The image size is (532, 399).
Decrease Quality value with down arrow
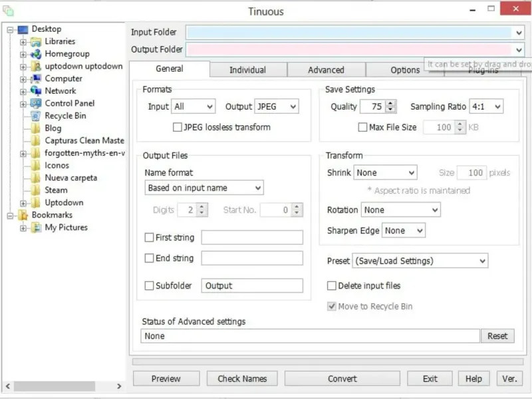pos(391,110)
